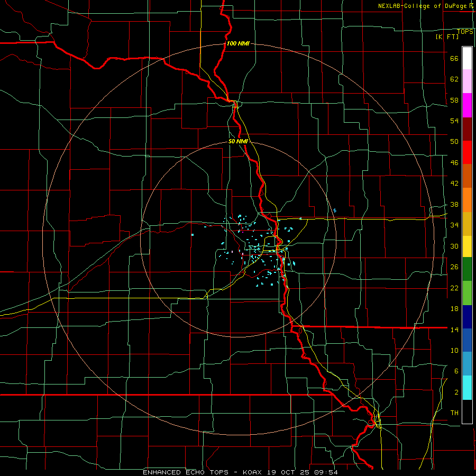Image resolution: width=476 pixels, height=476 pixels.
Task: Click the white swatch on the echo tops scale
Action: (x=467, y=58)
